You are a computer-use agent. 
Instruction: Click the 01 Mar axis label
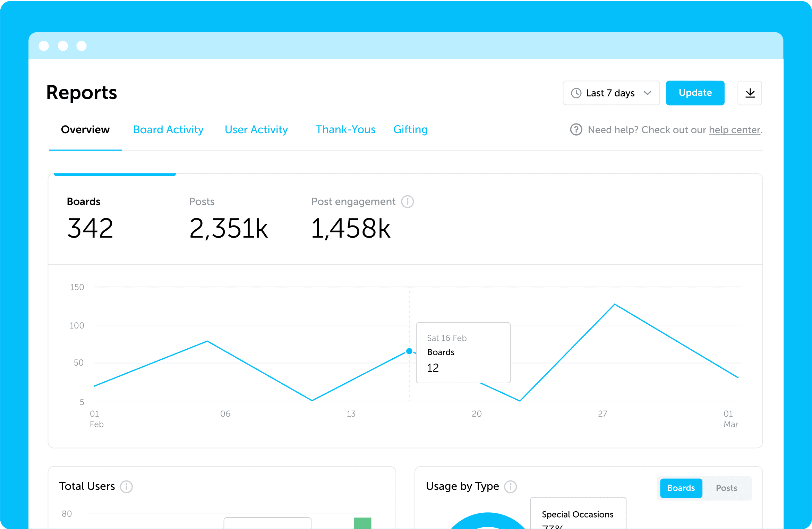point(730,419)
